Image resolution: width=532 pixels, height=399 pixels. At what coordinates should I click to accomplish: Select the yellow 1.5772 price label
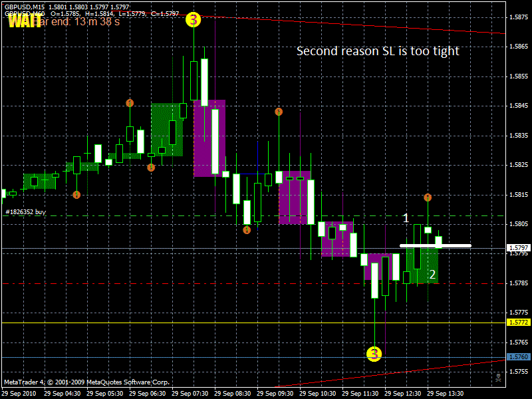pyautogui.click(x=519, y=323)
